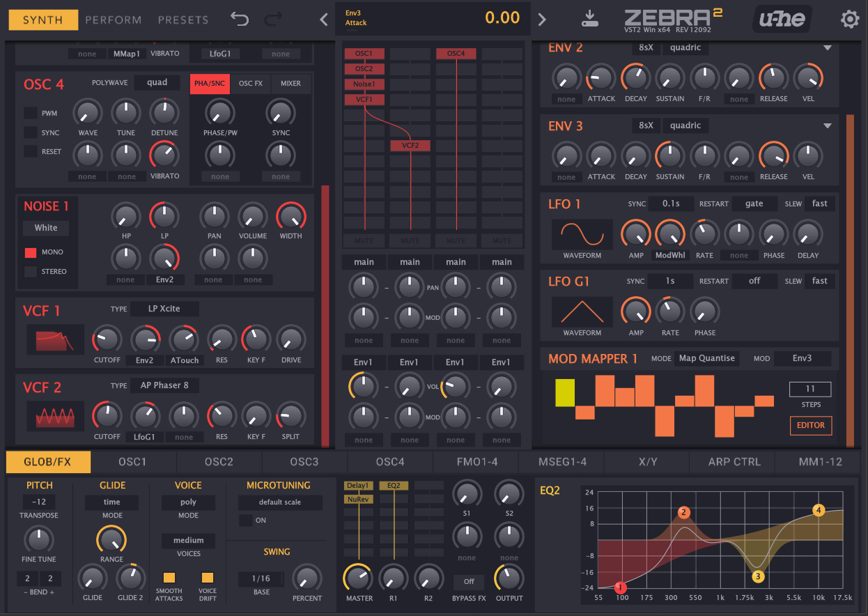The image size is (868, 616).
Task: Click the NuRev effect block
Action: [x=358, y=499]
